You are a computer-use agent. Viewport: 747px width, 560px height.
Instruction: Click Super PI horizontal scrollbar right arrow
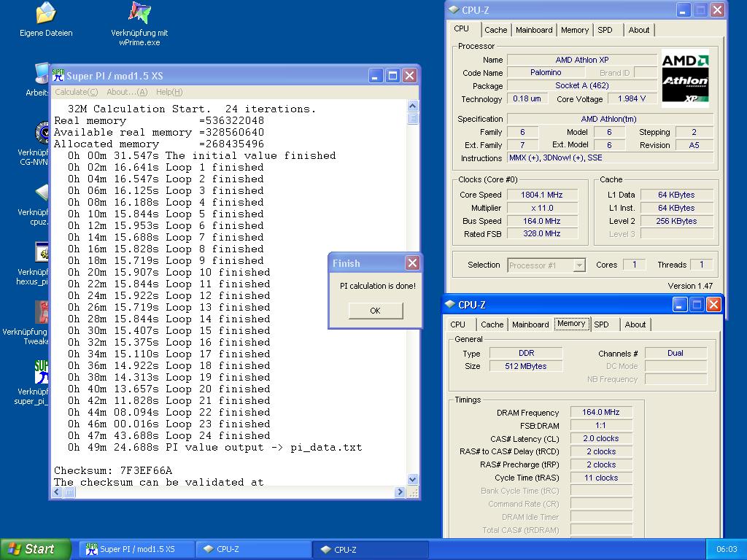(400, 492)
